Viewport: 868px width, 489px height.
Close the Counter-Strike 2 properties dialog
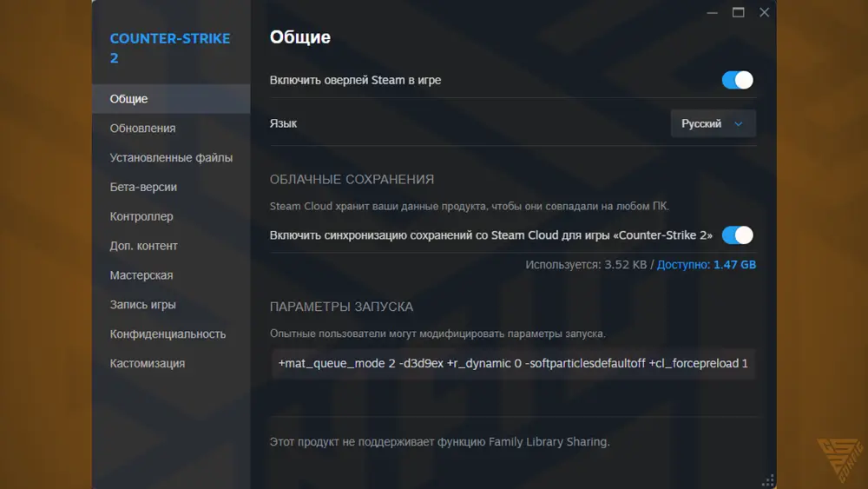[764, 13]
